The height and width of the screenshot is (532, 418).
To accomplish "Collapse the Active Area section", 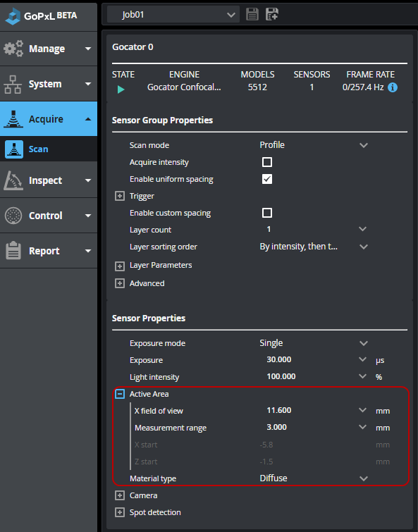I will coord(119,394).
